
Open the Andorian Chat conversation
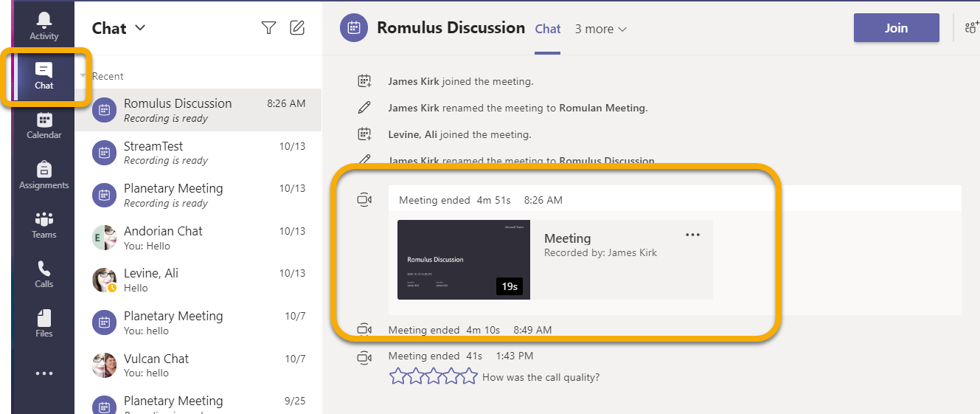pyautogui.click(x=198, y=238)
